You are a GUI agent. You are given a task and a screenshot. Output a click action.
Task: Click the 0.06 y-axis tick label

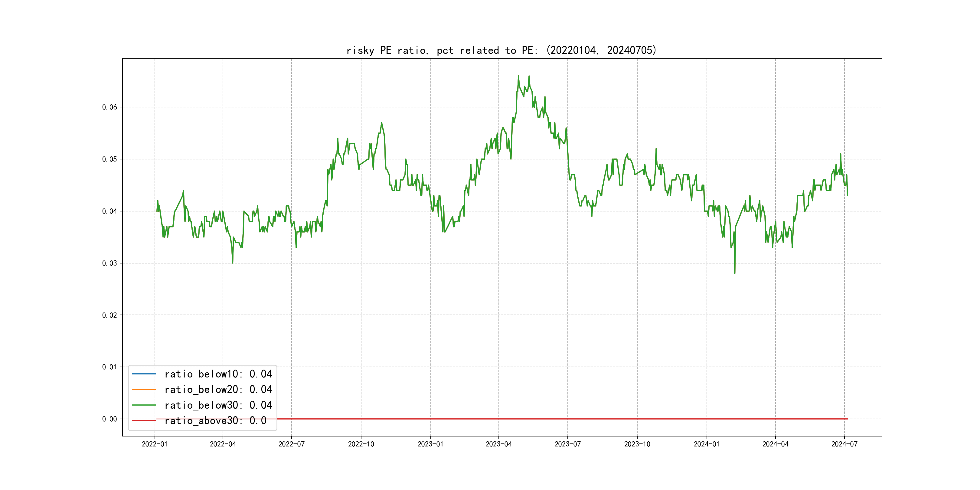pyautogui.click(x=109, y=107)
